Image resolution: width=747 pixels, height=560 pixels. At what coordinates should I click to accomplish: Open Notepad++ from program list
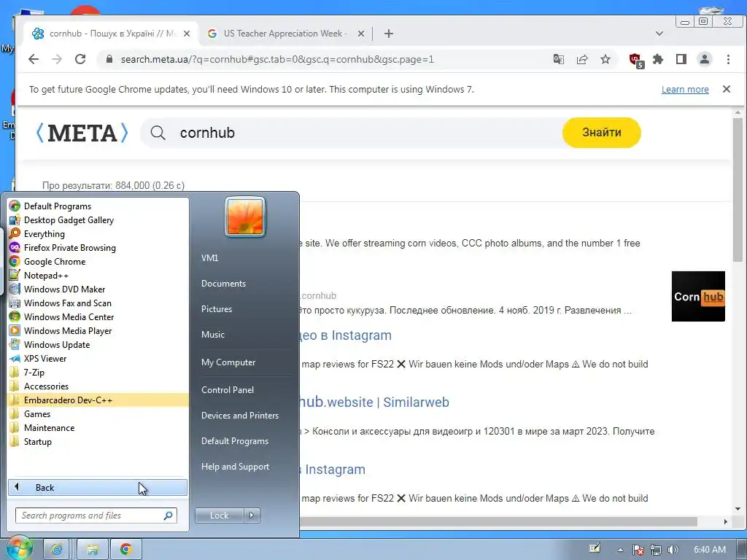pos(98,275)
